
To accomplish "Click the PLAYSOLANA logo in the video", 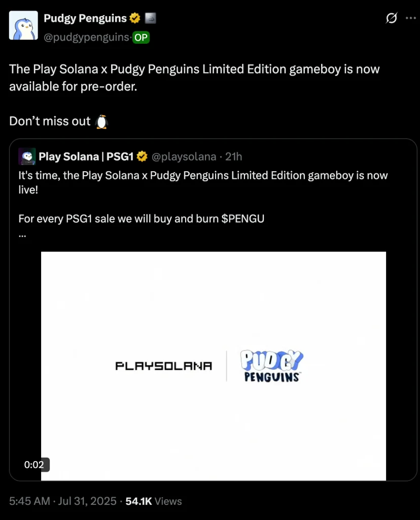I will click(x=164, y=366).
